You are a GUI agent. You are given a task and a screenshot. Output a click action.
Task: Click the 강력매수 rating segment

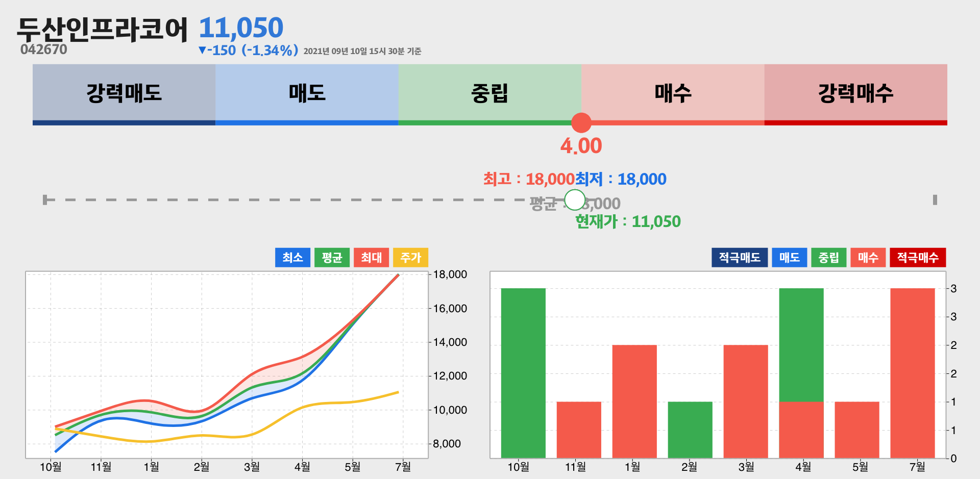click(x=856, y=94)
